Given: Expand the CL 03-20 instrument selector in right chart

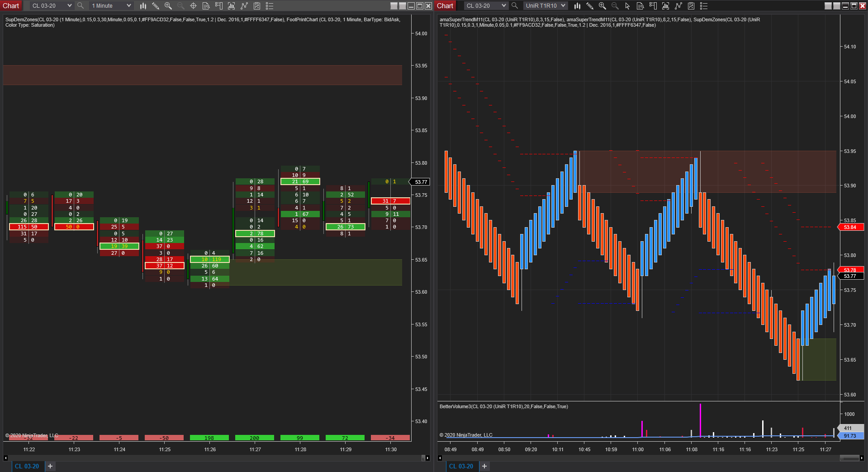Looking at the screenshot, I should pos(486,6).
